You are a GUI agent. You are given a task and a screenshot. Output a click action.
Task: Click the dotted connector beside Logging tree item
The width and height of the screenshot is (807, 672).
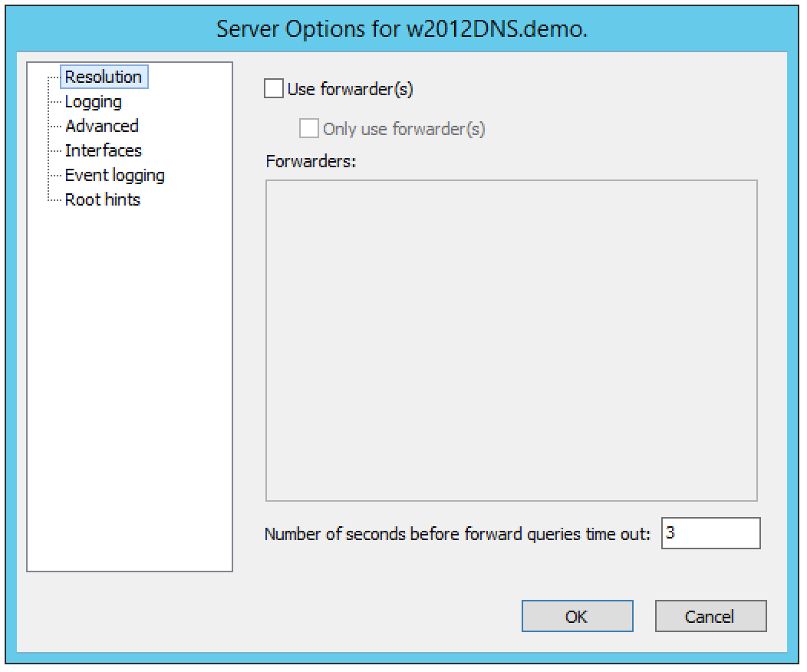[54, 102]
